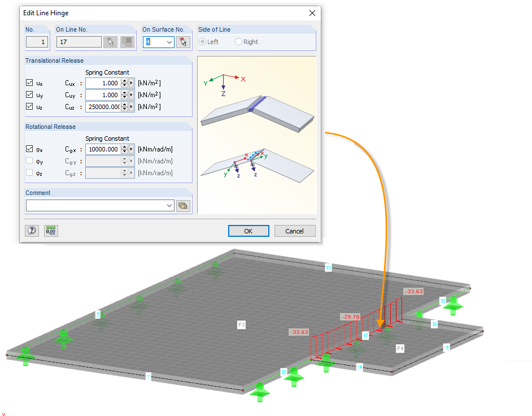
Task: Open the On Surface No. dropdown
Action: [x=171, y=41]
